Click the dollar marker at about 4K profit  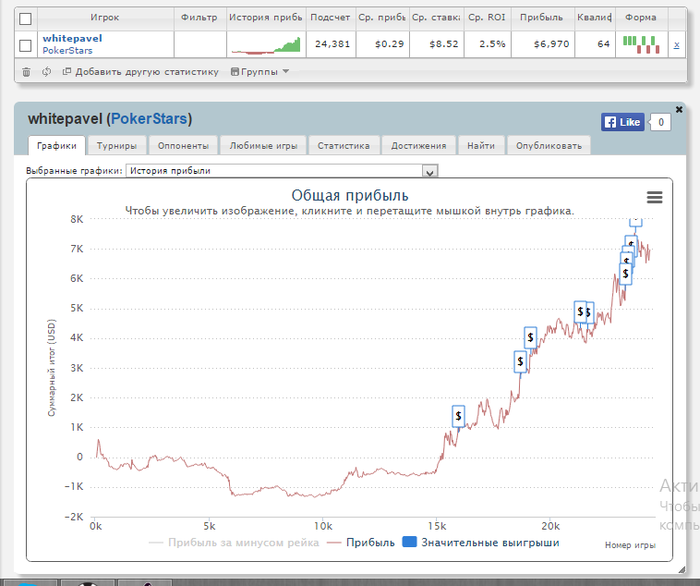[x=530, y=337]
